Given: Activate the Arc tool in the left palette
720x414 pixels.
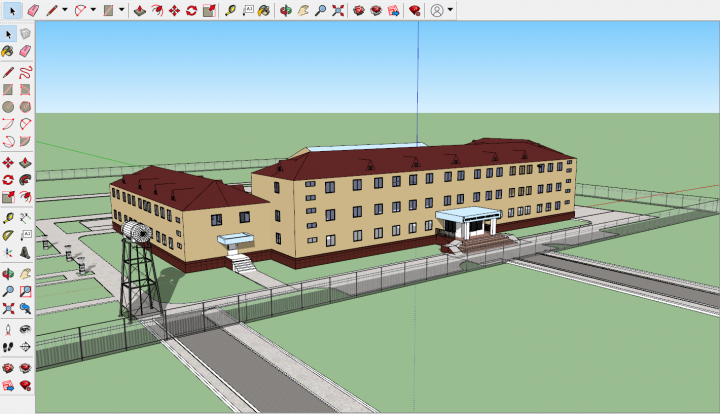Looking at the screenshot, I should coord(8,124).
